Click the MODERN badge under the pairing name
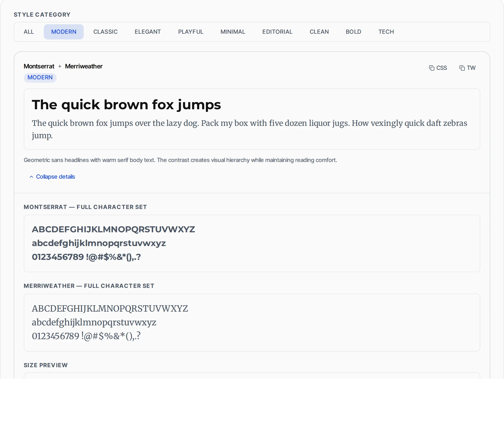 [x=40, y=78]
